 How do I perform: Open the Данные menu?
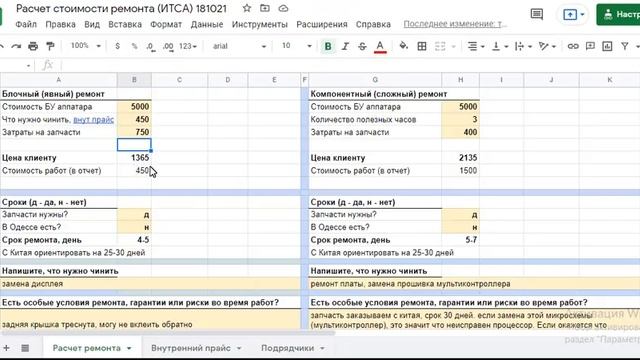pos(207,24)
